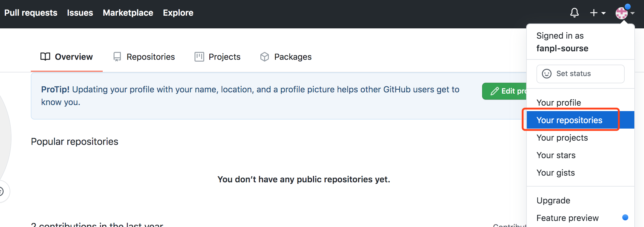Choose Your profile from the menu
Viewport: 644px width, 227px height.
click(x=559, y=103)
